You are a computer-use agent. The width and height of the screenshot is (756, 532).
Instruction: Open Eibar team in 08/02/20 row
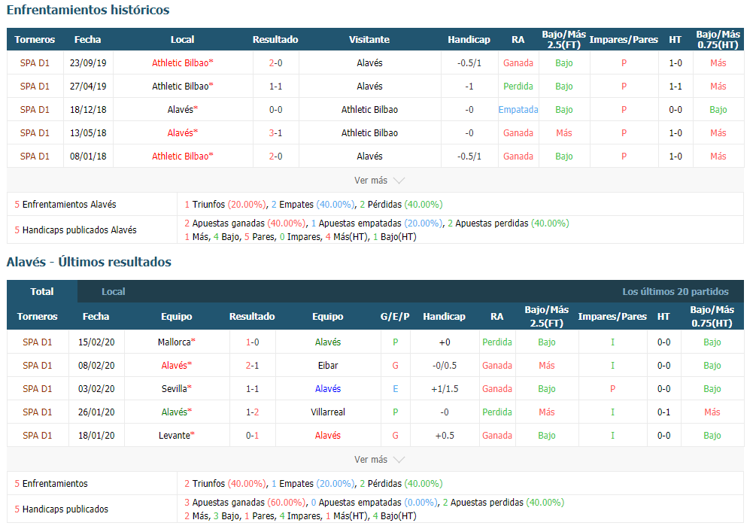(328, 365)
